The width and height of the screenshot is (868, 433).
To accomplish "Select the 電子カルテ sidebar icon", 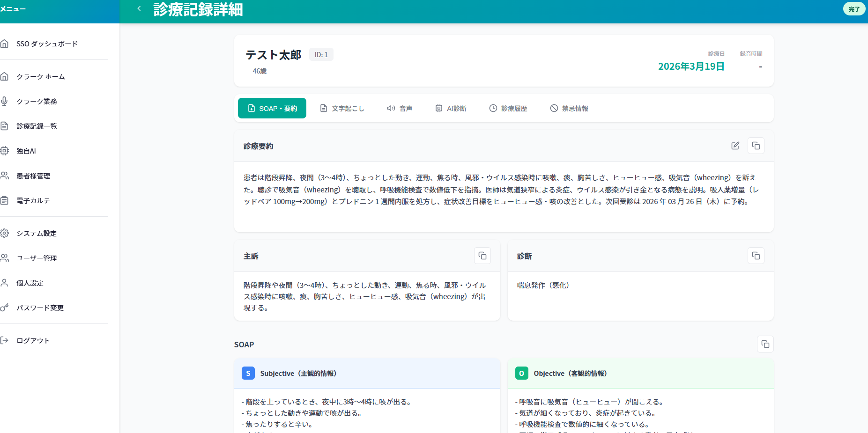I will [5, 200].
